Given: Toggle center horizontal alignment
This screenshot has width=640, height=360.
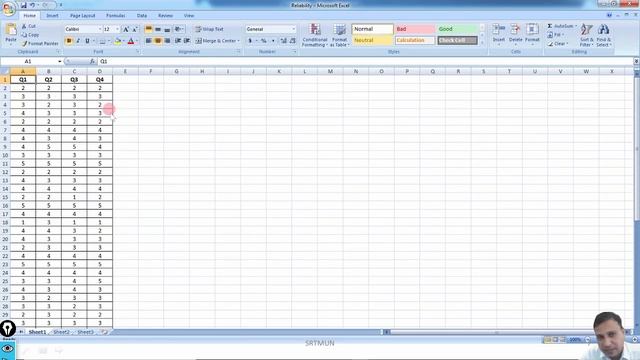Looking at the screenshot, I should coord(158,41).
